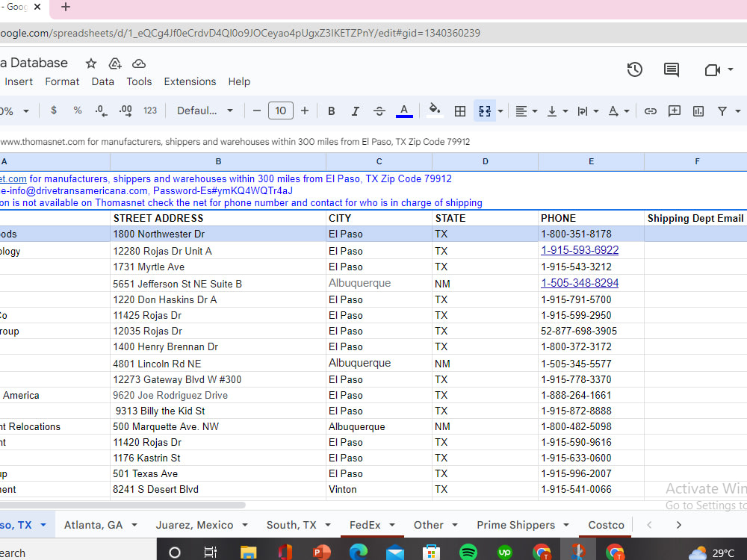Switch to Costco sheet tab
This screenshot has width=747, height=560.
point(606,525)
